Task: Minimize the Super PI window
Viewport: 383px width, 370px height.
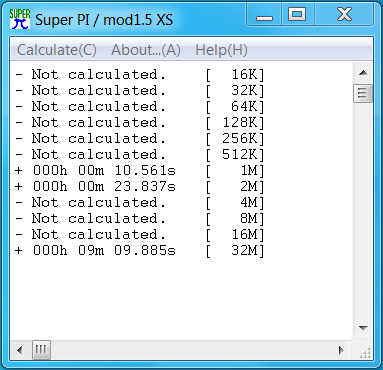Action: click(x=264, y=14)
